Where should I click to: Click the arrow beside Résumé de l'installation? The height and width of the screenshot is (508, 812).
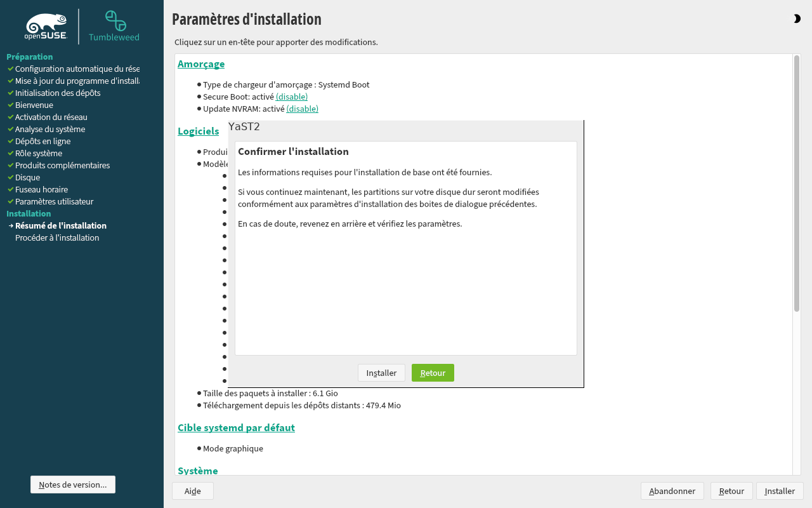[11, 225]
